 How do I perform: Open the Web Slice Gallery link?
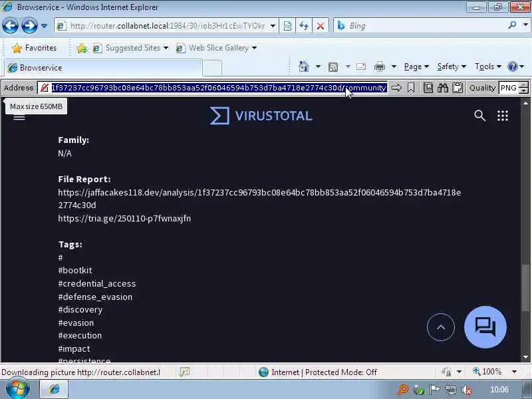tap(217, 48)
